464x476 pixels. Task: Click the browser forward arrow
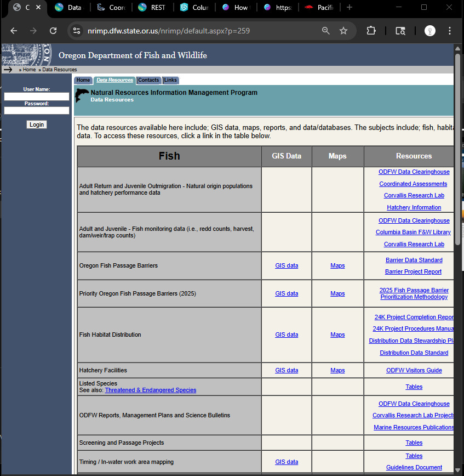(x=33, y=31)
